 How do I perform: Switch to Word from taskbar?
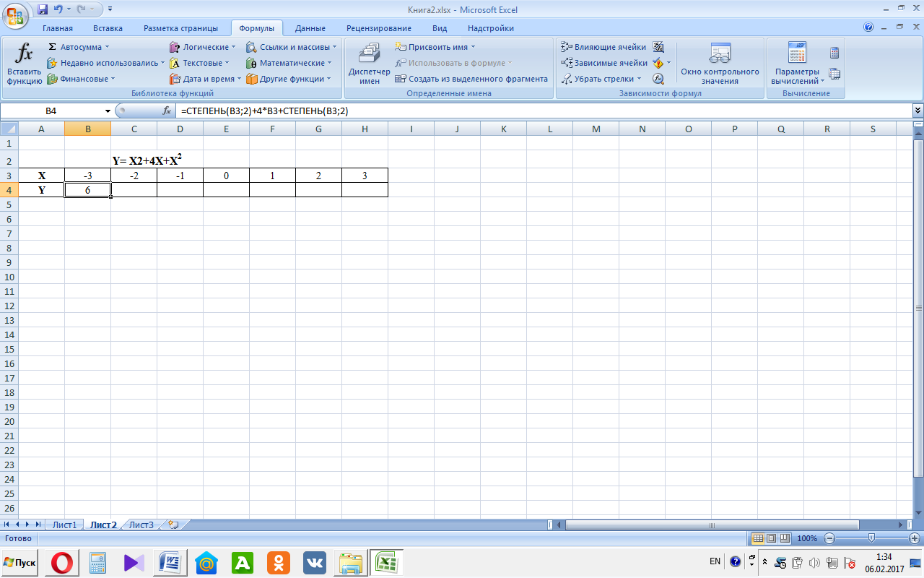(171, 562)
